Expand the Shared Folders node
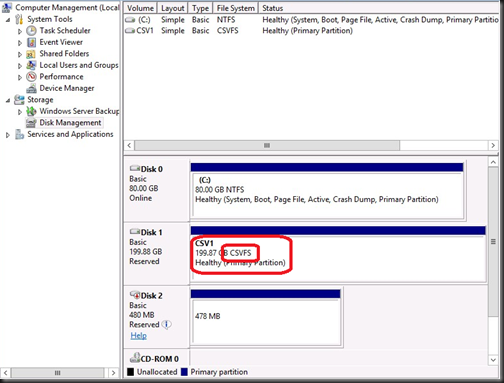This screenshot has width=504, height=383. 20,54
